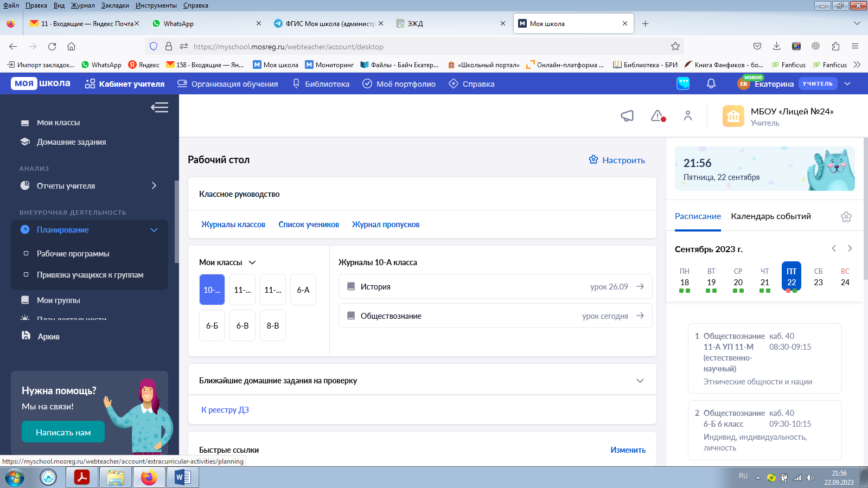Viewport: 868px width, 488px height.
Task: Open user account dropdown chevron
Action: tap(847, 84)
